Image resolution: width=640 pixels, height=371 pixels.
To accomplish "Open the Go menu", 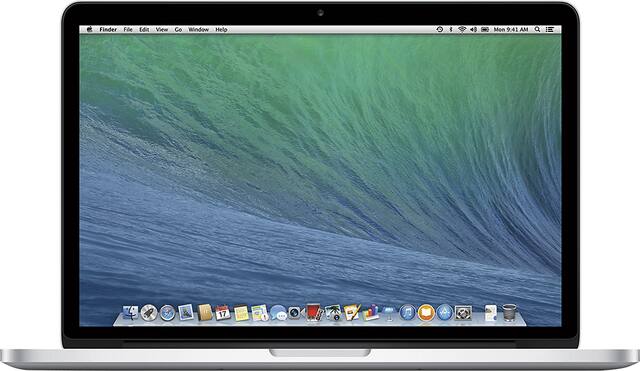I will point(178,29).
